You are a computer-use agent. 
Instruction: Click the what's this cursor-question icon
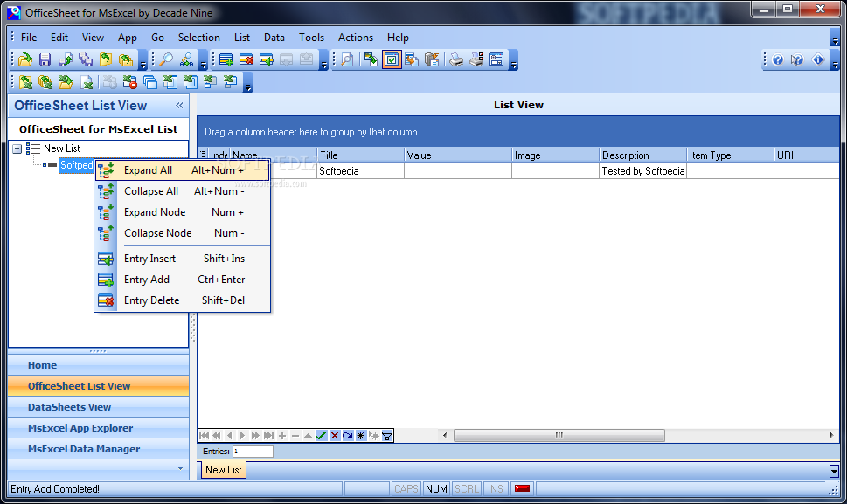(x=797, y=59)
